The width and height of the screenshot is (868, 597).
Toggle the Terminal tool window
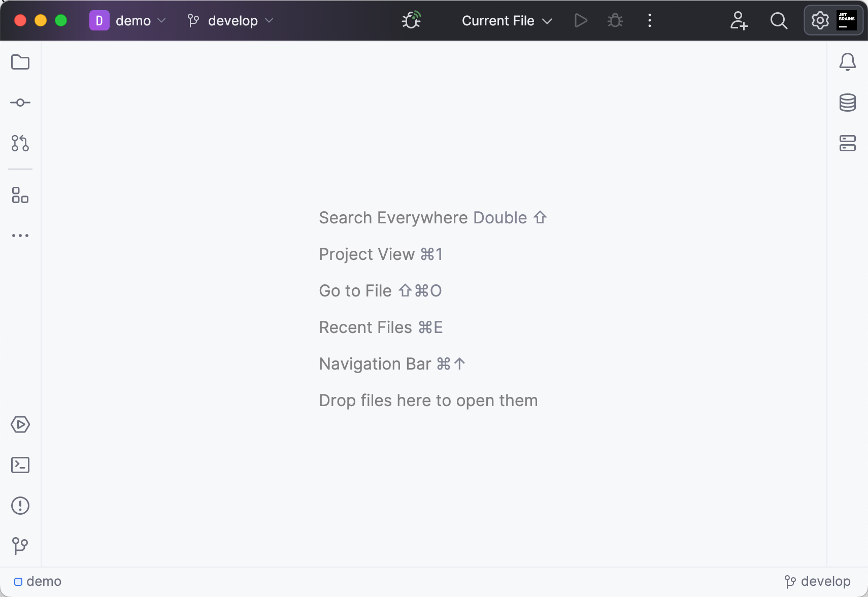coord(20,465)
